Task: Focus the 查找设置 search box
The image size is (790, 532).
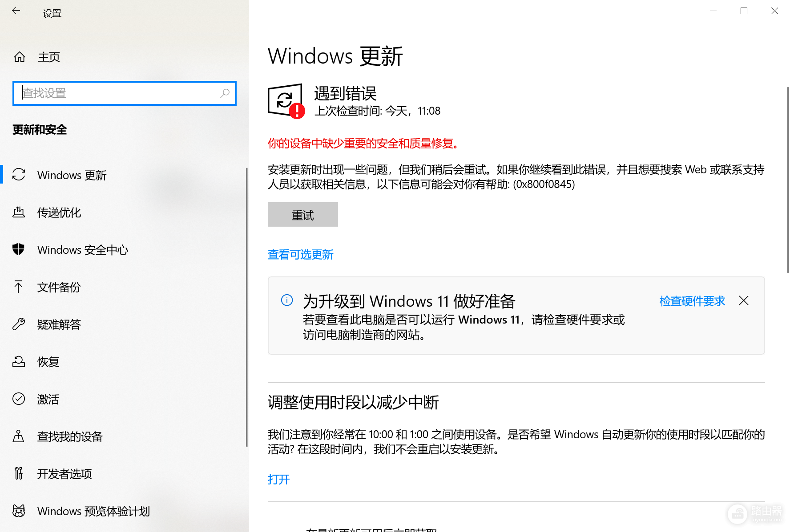Action: tap(125, 93)
